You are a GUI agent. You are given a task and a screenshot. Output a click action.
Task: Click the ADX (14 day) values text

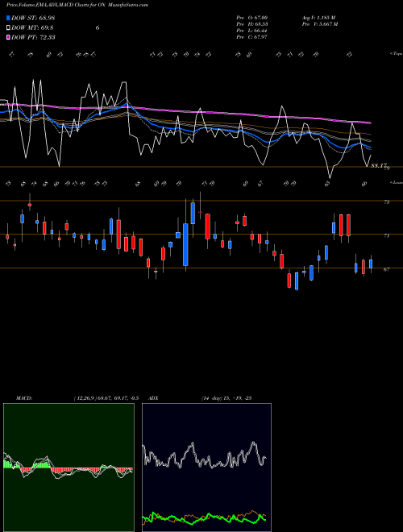click(x=226, y=398)
